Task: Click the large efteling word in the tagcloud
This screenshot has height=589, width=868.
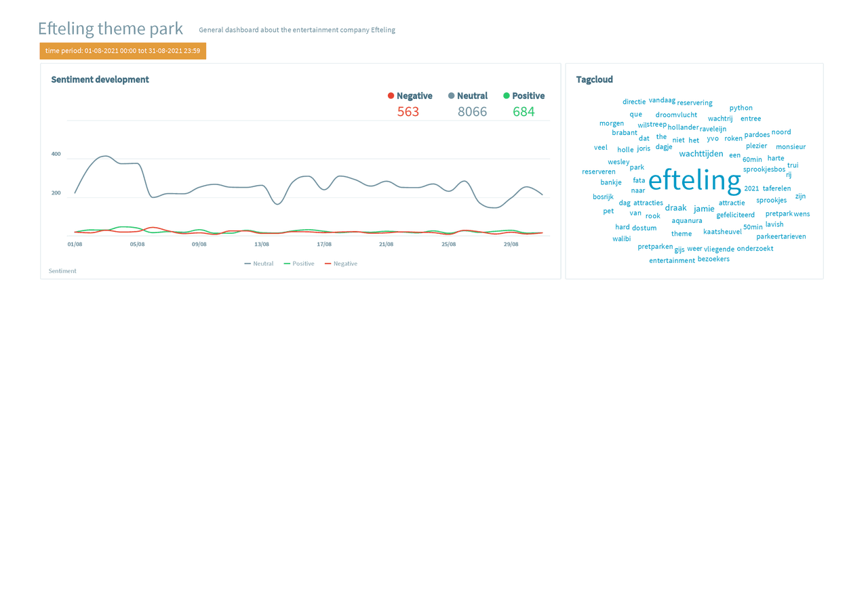Action: pyautogui.click(x=694, y=180)
